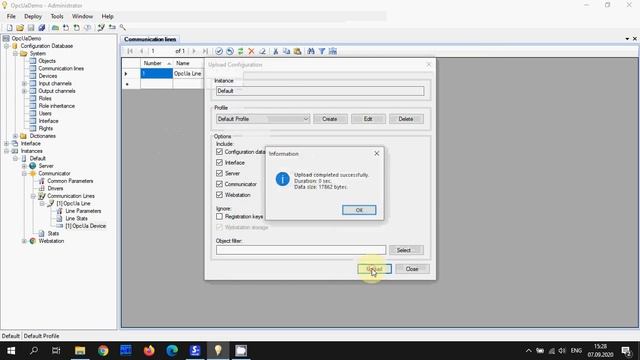Click the Instance status toolbar icon
This screenshot has height=360, width=640.
(x=87, y=27)
